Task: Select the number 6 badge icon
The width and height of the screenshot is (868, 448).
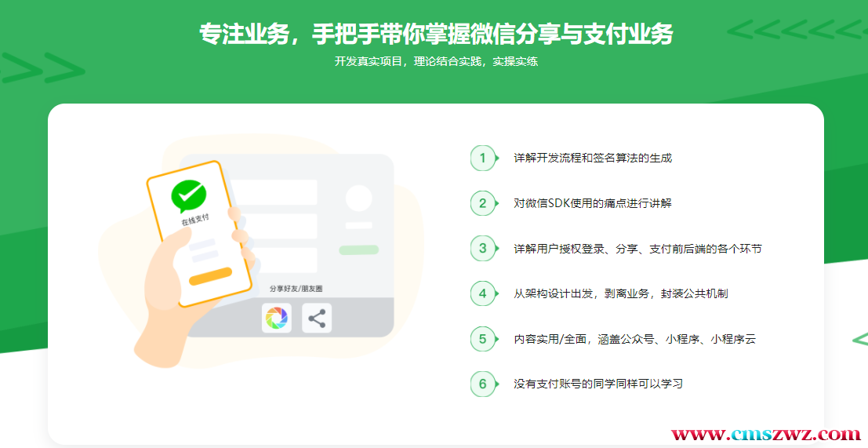Action: [x=483, y=384]
